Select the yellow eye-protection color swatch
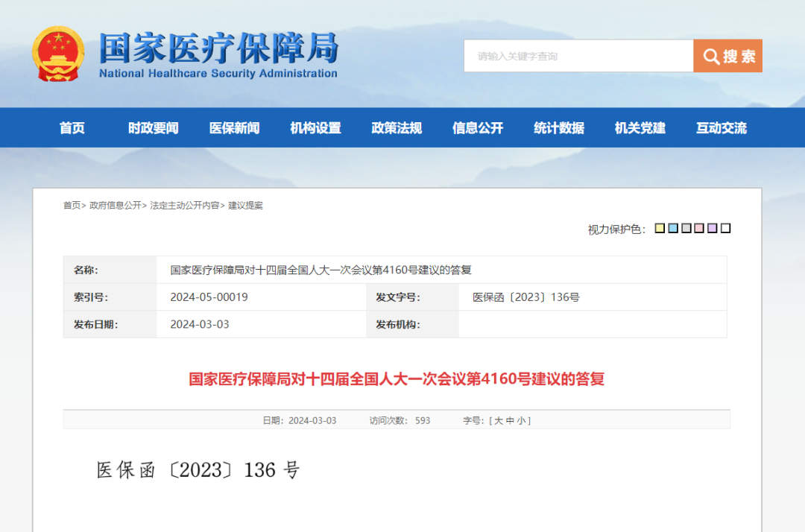This screenshot has height=532, width=805. pos(660,229)
